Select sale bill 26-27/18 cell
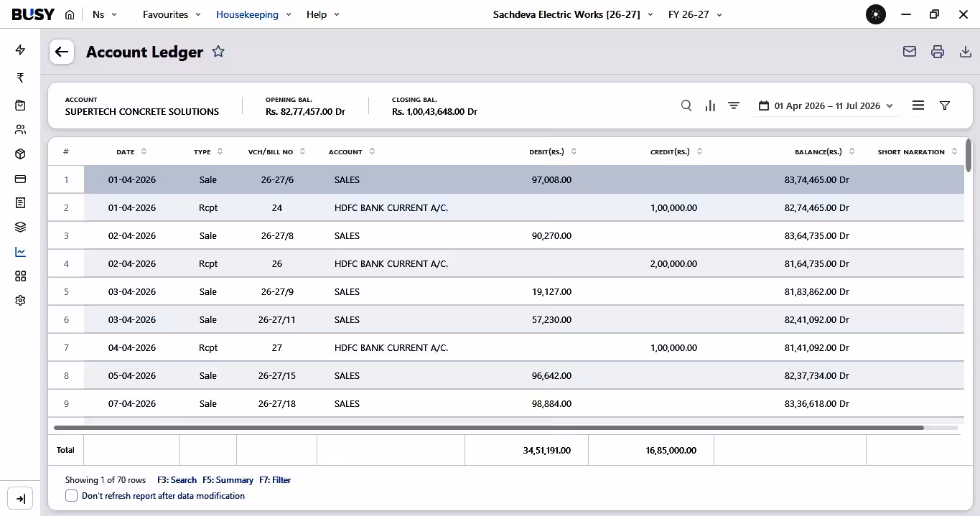The height and width of the screenshot is (516, 980). click(x=277, y=403)
